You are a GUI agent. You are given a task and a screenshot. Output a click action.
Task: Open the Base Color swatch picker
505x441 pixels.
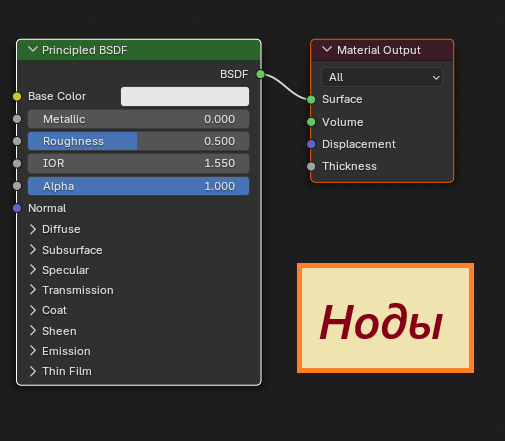(x=185, y=97)
